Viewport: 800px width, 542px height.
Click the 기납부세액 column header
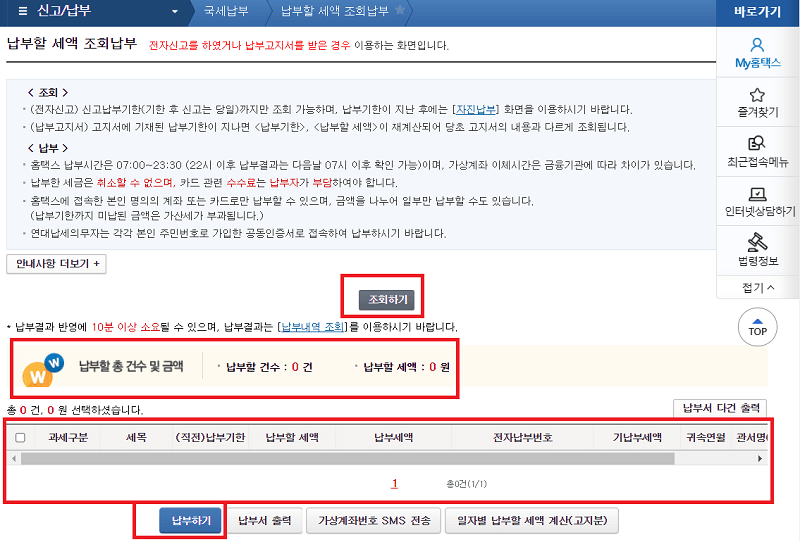tap(637, 438)
